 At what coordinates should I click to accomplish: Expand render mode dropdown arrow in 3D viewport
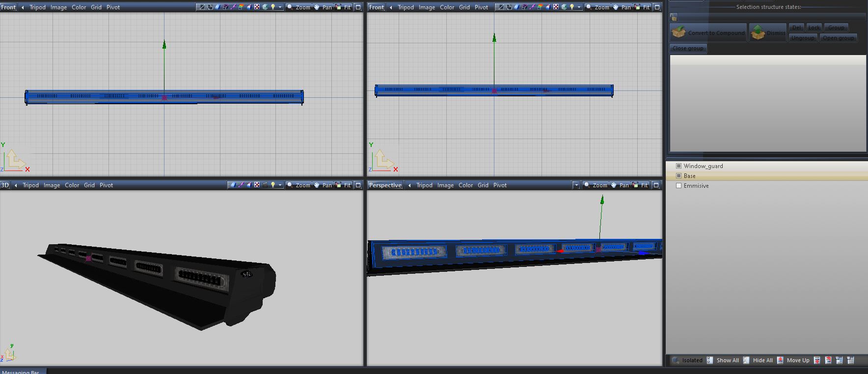click(x=280, y=185)
